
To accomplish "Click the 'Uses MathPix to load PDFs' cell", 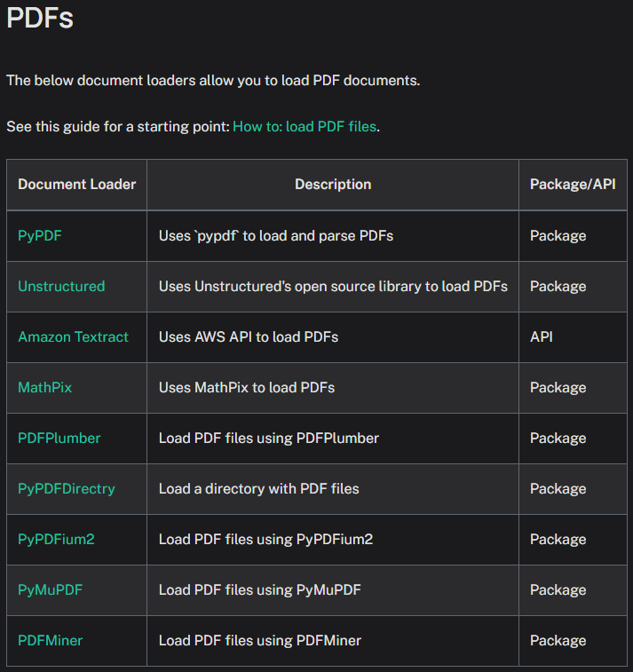I will 247,387.
